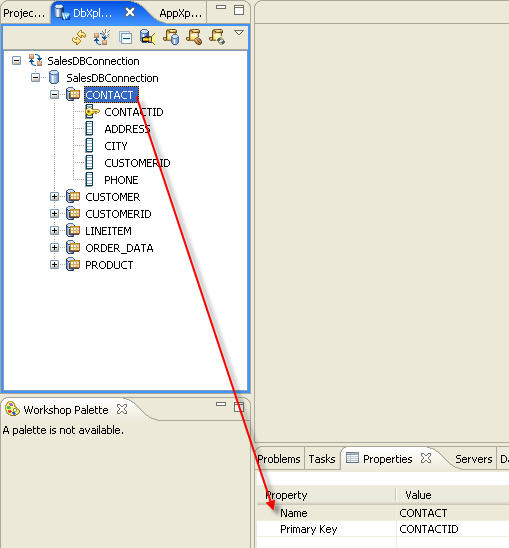Click the database camera toolbar icon
The height and width of the screenshot is (548, 509).
(x=147, y=37)
